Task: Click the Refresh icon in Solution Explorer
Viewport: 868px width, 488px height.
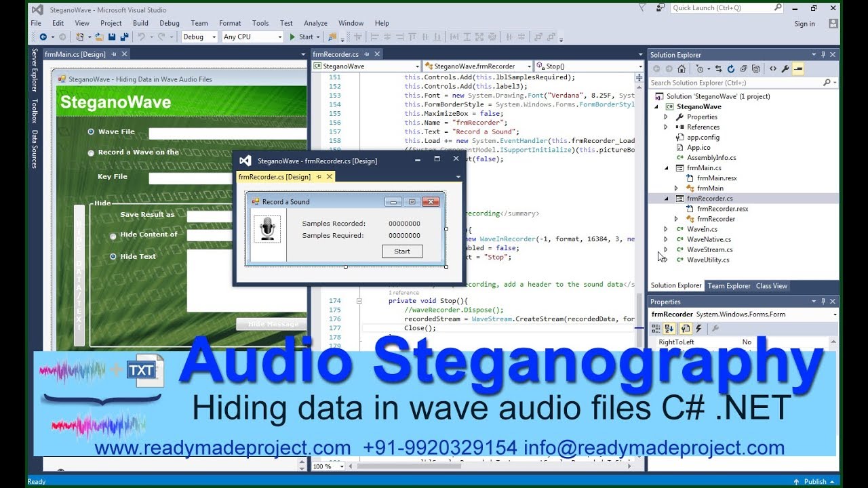Action: (x=731, y=69)
